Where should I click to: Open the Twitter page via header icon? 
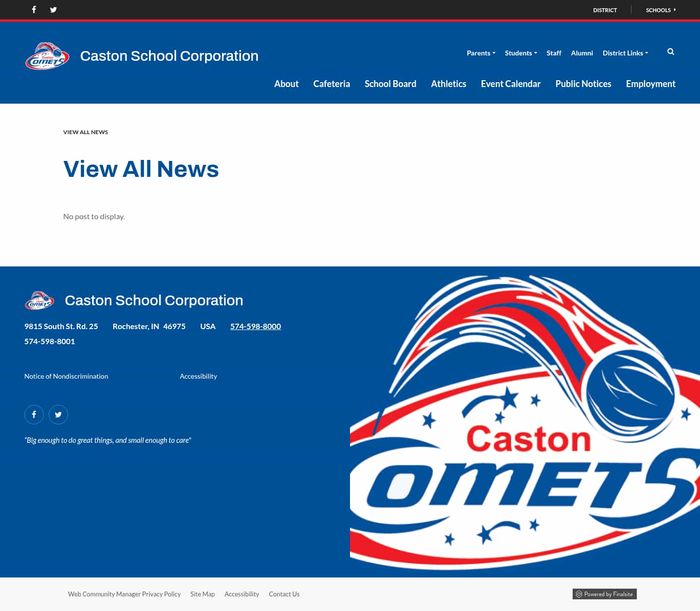pos(53,10)
